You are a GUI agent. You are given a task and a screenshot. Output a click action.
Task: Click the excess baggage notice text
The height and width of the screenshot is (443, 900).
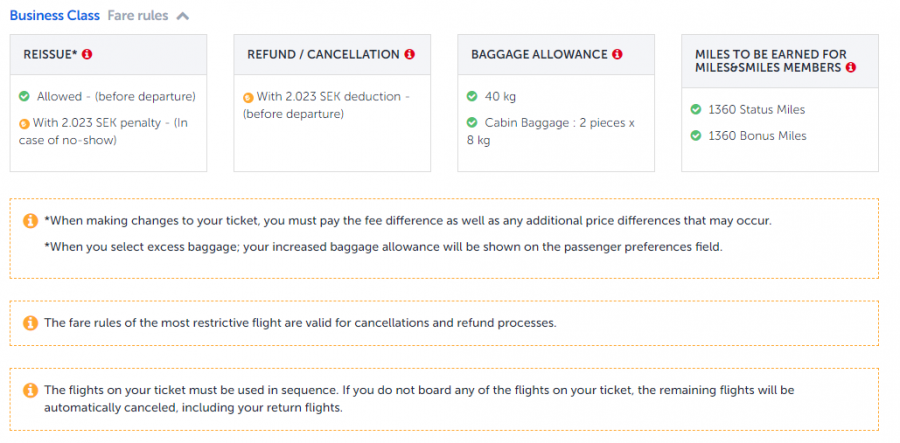(383, 246)
